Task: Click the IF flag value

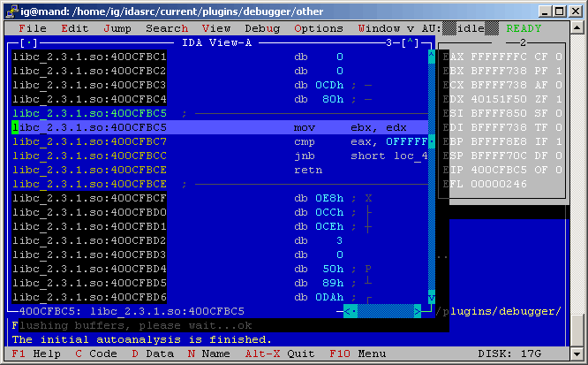Action: 559,141
